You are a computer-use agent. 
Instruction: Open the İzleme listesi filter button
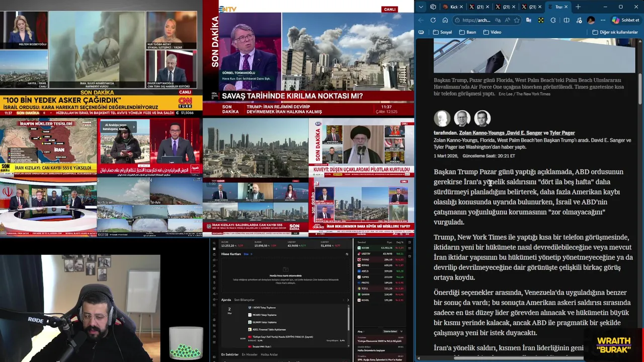(390, 331)
